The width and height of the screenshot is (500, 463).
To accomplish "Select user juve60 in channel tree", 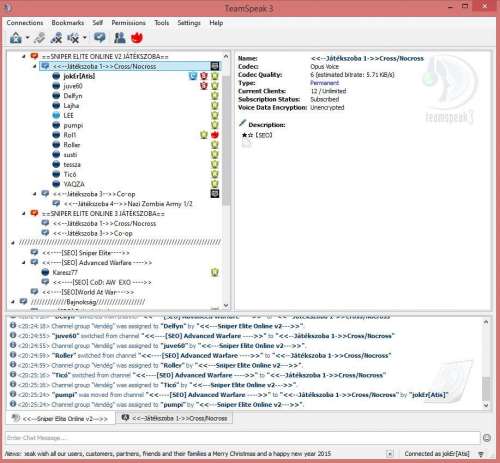I will pos(73,86).
